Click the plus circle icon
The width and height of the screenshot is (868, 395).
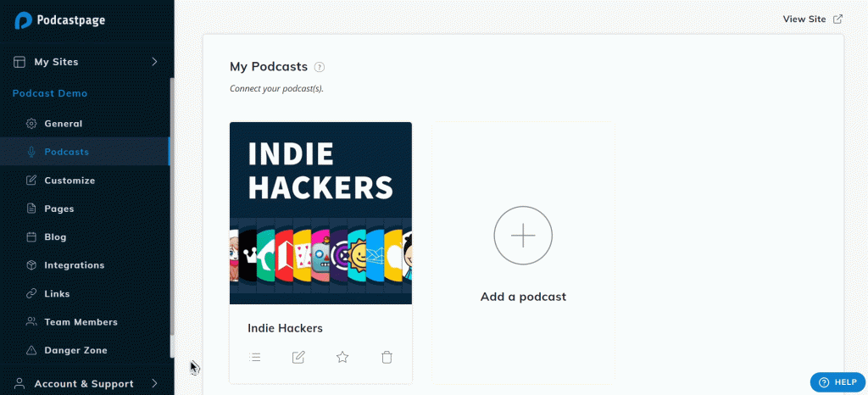coord(523,235)
